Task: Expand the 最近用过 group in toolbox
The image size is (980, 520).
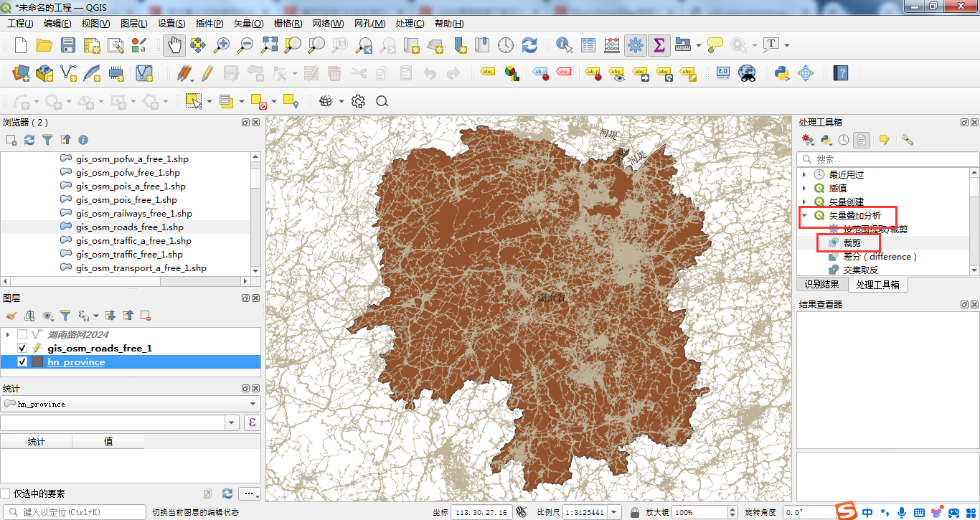Action: 804,174
